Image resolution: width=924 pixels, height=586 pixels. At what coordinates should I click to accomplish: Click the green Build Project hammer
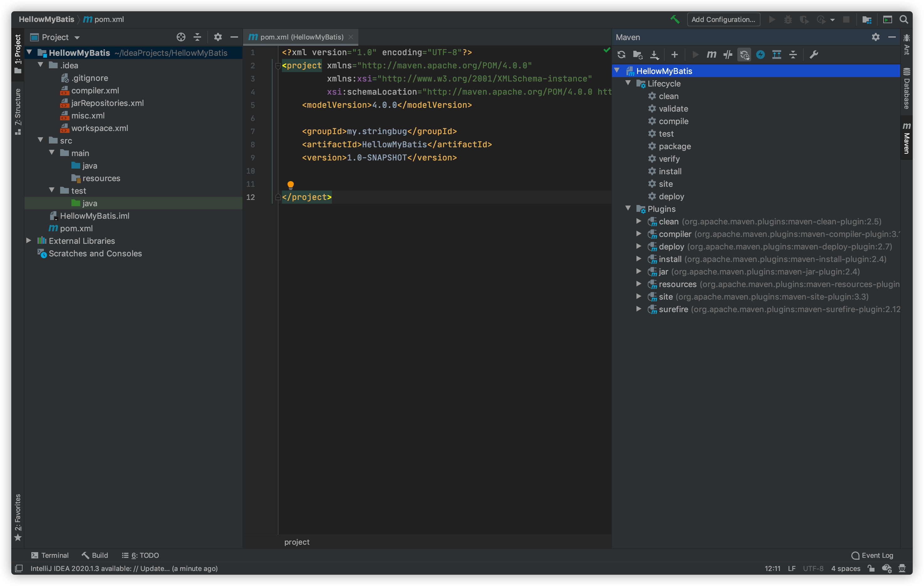(675, 19)
